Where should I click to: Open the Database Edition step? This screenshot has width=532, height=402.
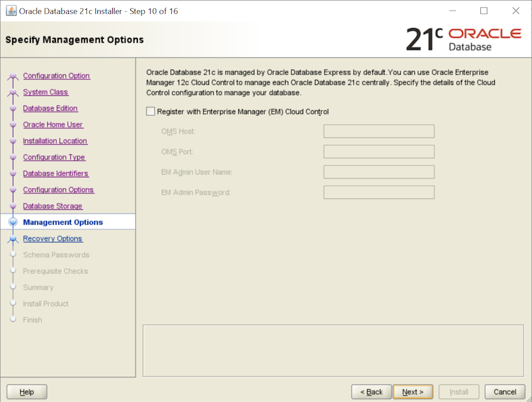click(51, 109)
